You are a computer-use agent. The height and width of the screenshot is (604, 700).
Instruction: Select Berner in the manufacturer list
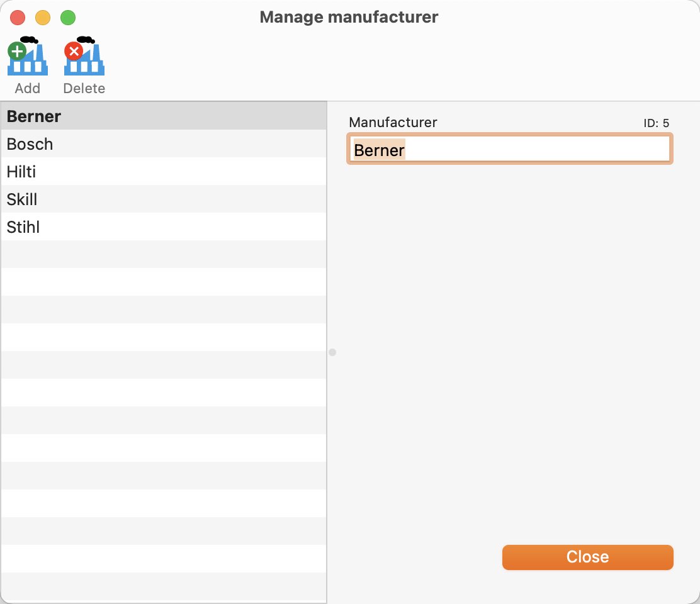point(164,116)
